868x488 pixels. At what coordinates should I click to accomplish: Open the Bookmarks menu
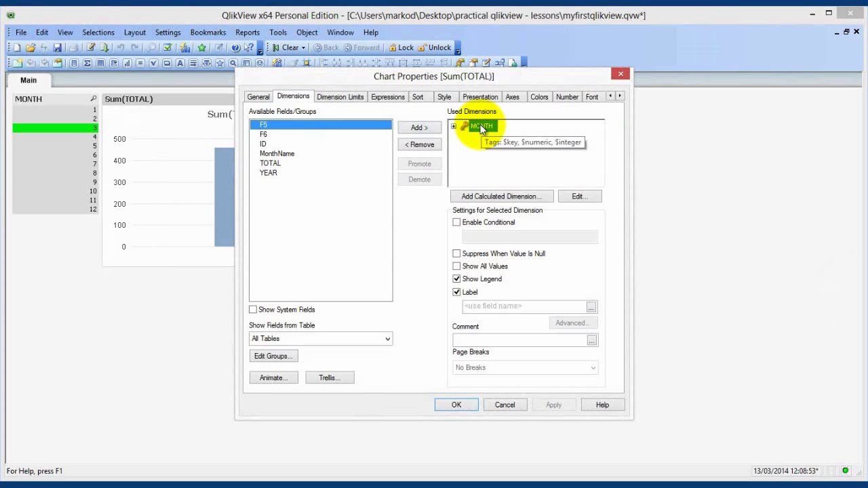[208, 33]
